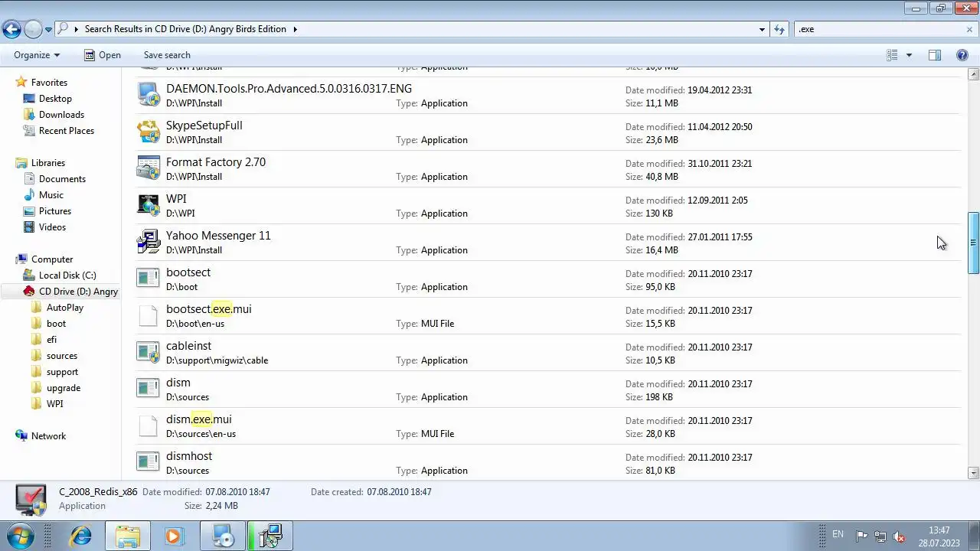Click the taskbar clock 13:47
The image size is (980, 551).
coord(939,530)
